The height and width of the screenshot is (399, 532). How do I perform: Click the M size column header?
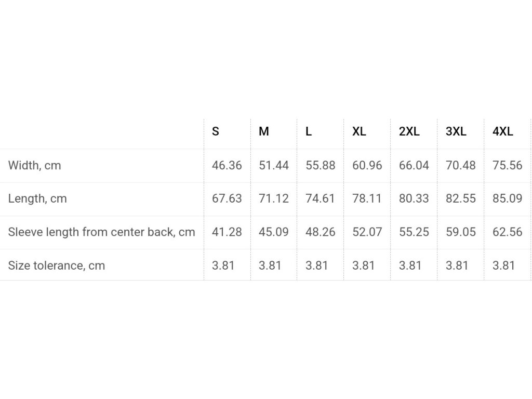[264, 131]
